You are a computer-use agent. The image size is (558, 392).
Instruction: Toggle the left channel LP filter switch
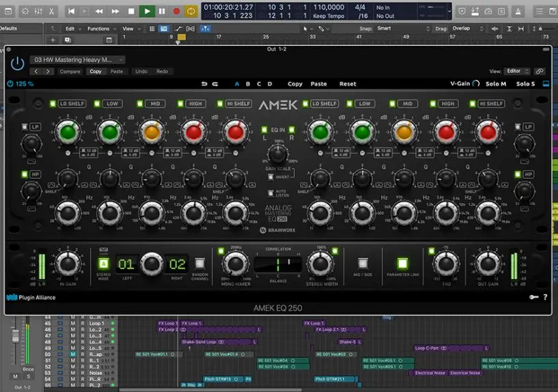[x=25, y=126]
